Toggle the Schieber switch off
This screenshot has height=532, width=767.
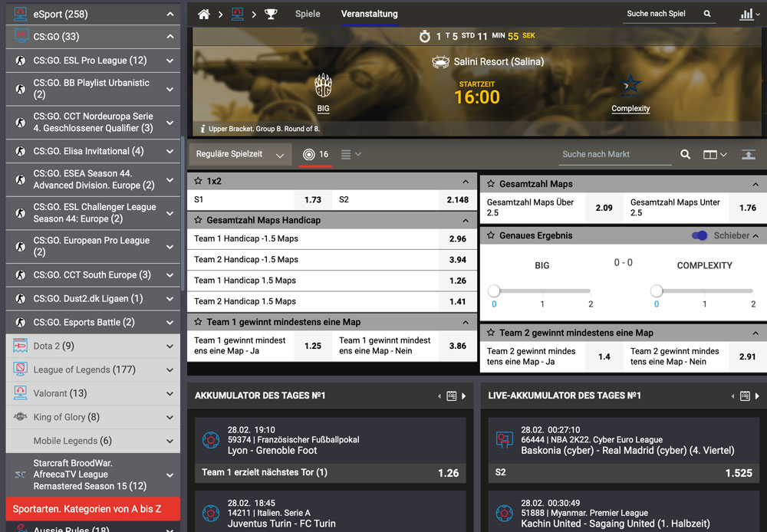(699, 236)
